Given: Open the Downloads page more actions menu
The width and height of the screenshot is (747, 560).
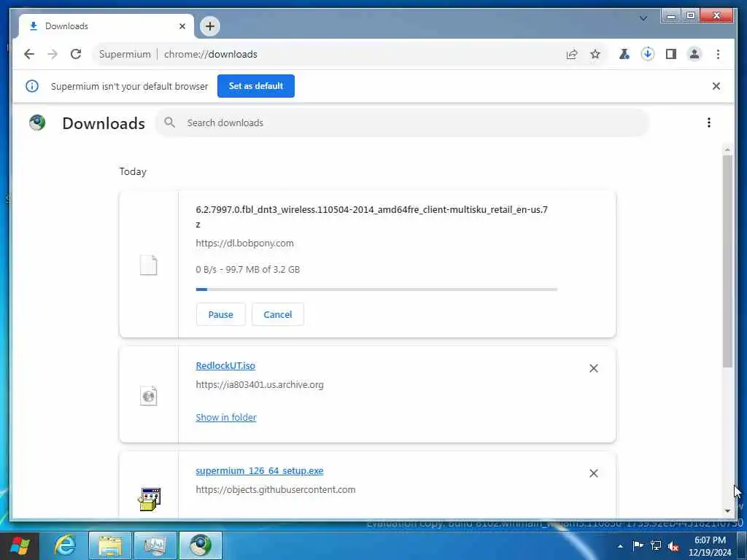Looking at the screenshot, I should (709, 122).
